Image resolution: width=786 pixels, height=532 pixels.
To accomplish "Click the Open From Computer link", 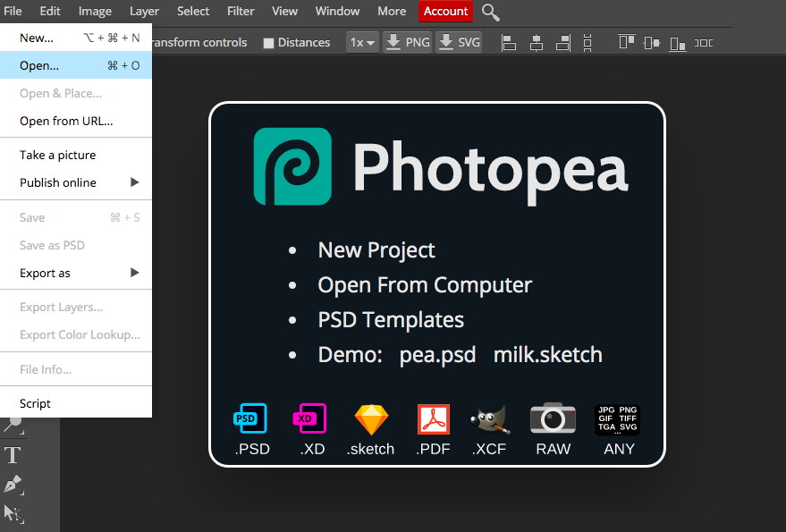I will coord(425,285).
